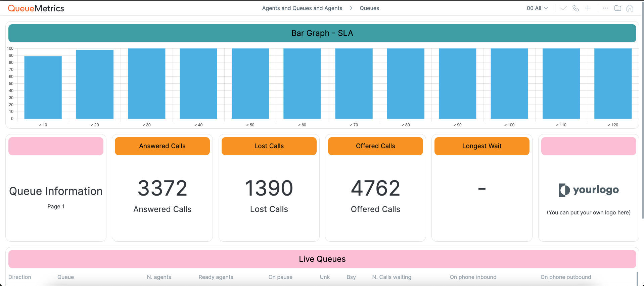Click the < 20 SLA bar
The width and height of the screenshot is (644, 286).
click(x=95, y=84)
